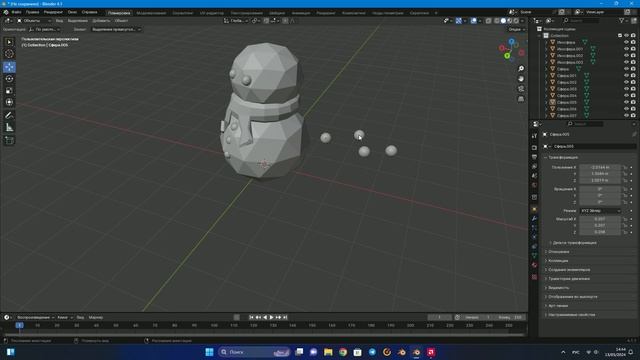Click the Положение X value field
This screenshot has width=640, height=360.
click(x=600, y=167)
